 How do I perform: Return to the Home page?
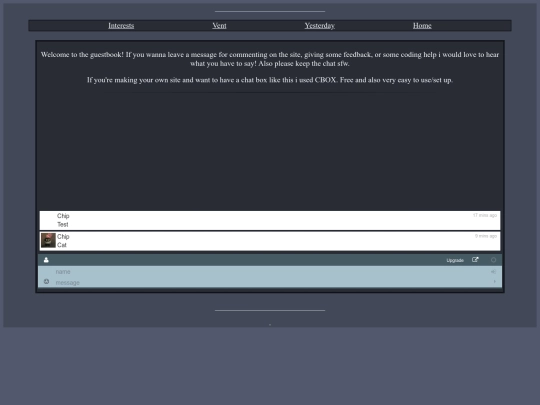point(422,25)
